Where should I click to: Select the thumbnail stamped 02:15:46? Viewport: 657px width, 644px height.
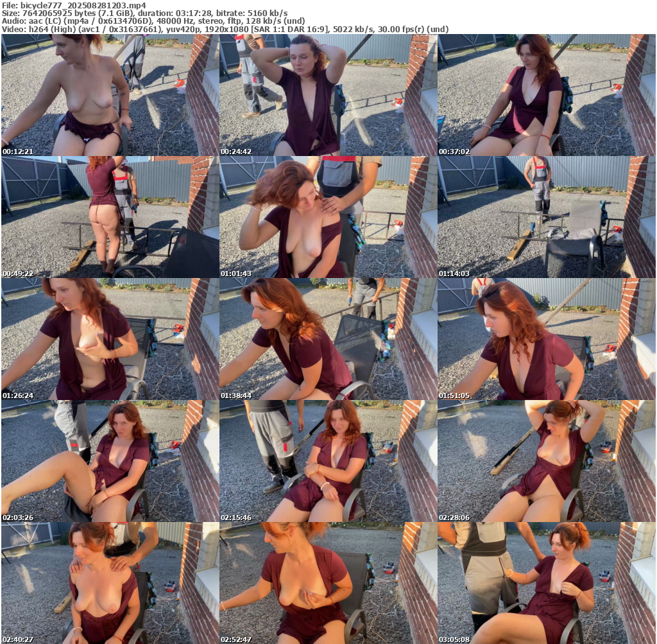click(328, 461)
